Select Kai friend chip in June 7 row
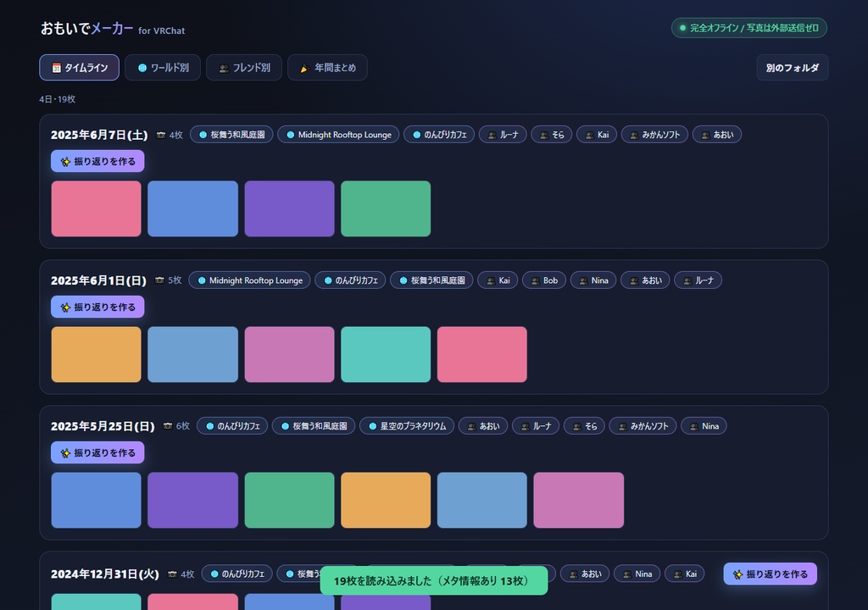 (x=597, y=135)
